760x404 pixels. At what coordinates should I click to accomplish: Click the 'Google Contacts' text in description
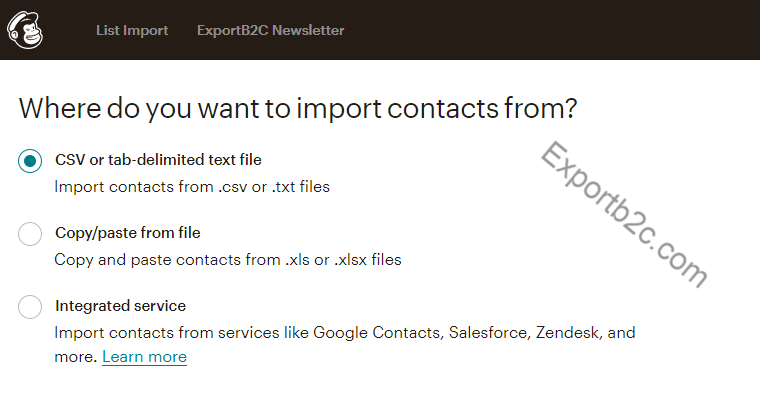coord(377,333)
